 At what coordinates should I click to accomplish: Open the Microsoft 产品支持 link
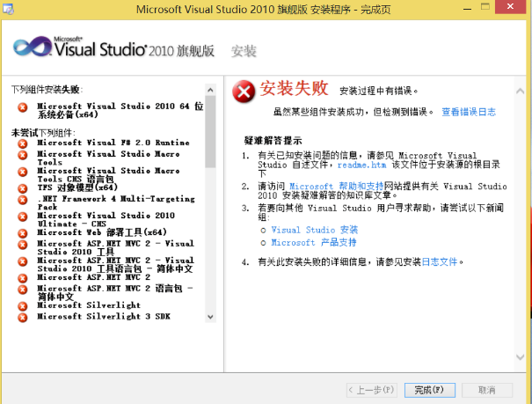tap(314, 242)
